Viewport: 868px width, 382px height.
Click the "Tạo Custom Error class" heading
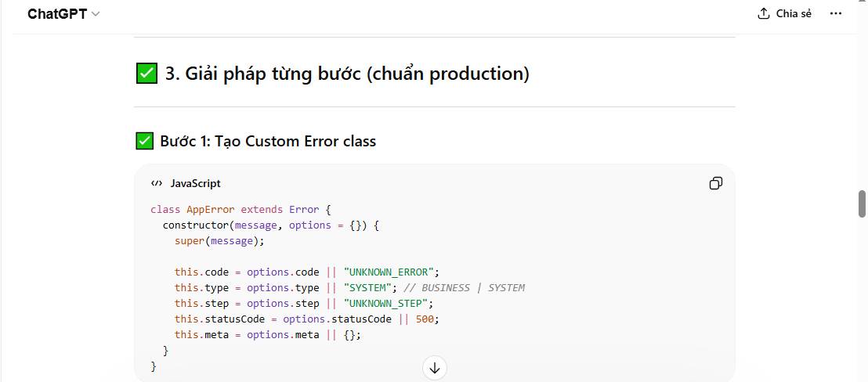268,141
